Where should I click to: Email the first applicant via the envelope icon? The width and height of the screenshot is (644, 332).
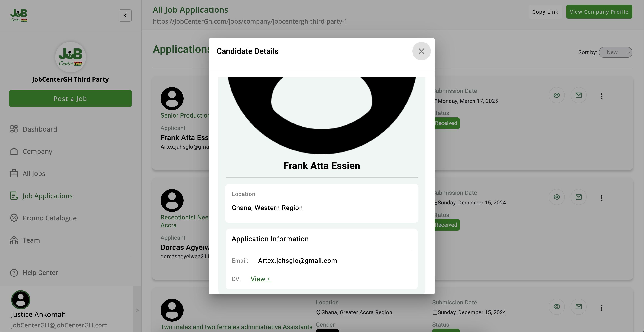(578, 95)
